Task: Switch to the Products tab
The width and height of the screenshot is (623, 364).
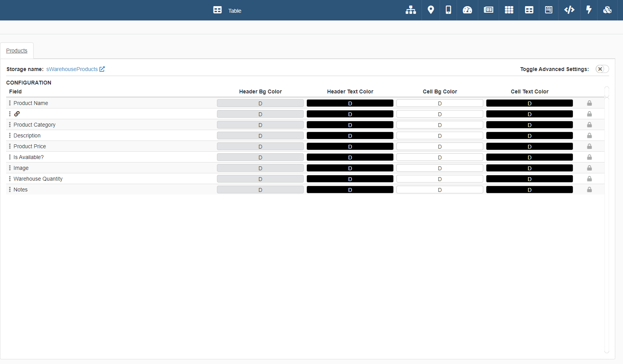Action: (17, 51)
